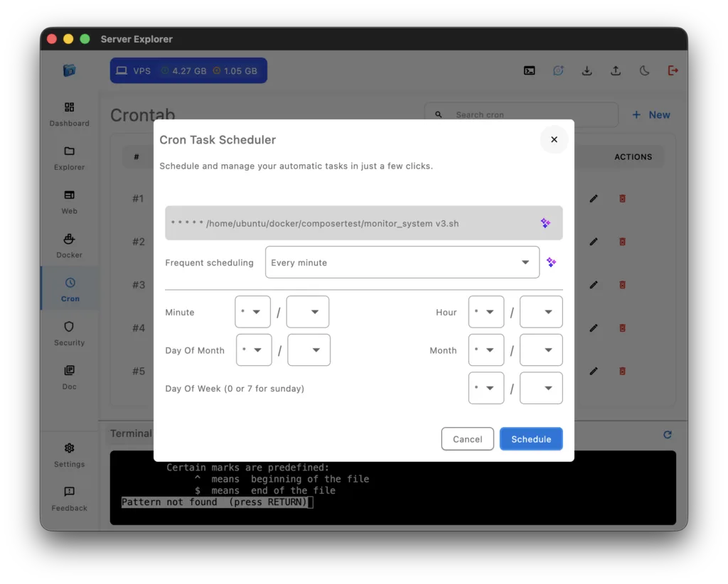This screenshot has height=584, width=728.
Task: Click the Server Explorer logo icon
Action: coord(69,70)
